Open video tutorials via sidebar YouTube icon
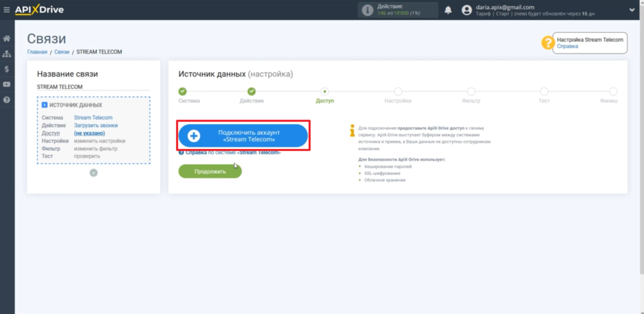 coord(7,84)
